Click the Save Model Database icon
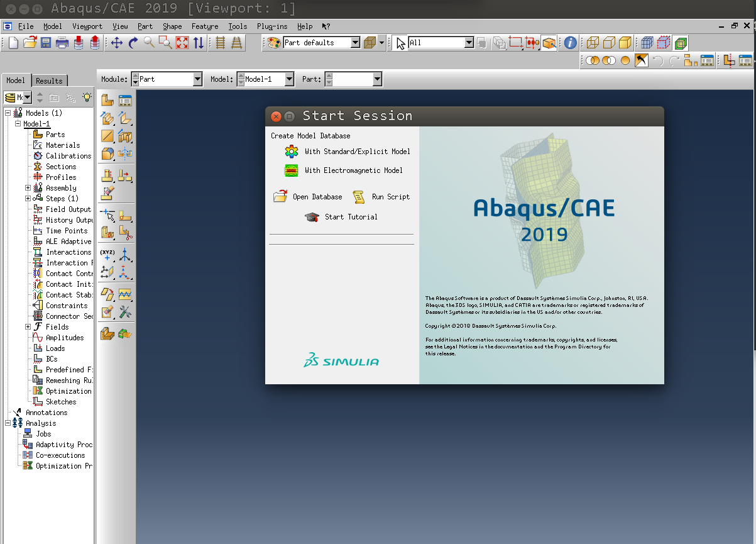 coord(46,43)
